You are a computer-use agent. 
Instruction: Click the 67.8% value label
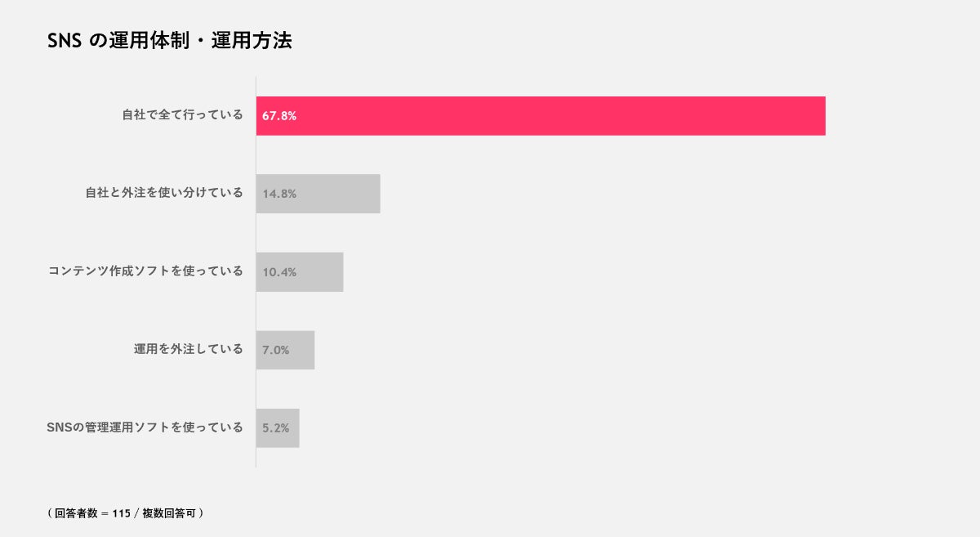tap(279, 116)
